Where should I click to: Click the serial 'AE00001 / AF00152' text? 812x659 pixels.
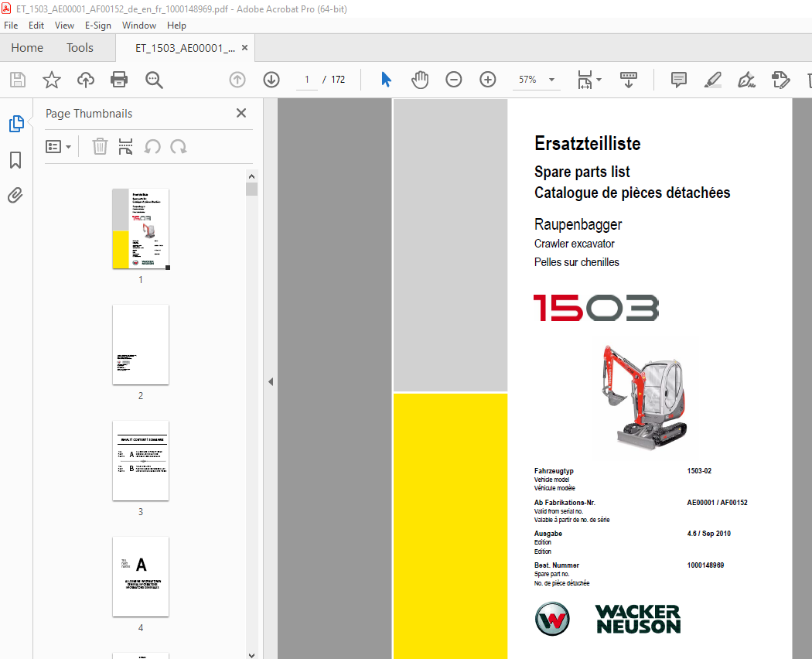[x=717, y=503]
